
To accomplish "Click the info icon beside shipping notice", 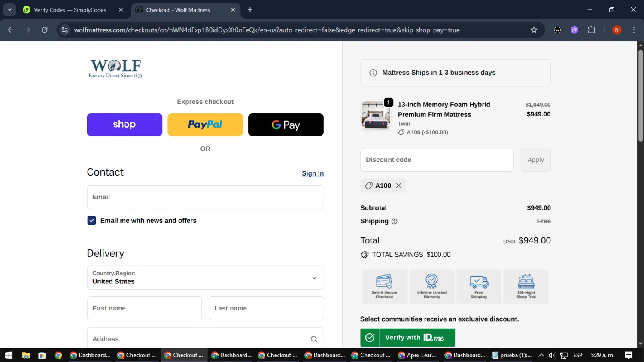I will click(x=373, y=73).
